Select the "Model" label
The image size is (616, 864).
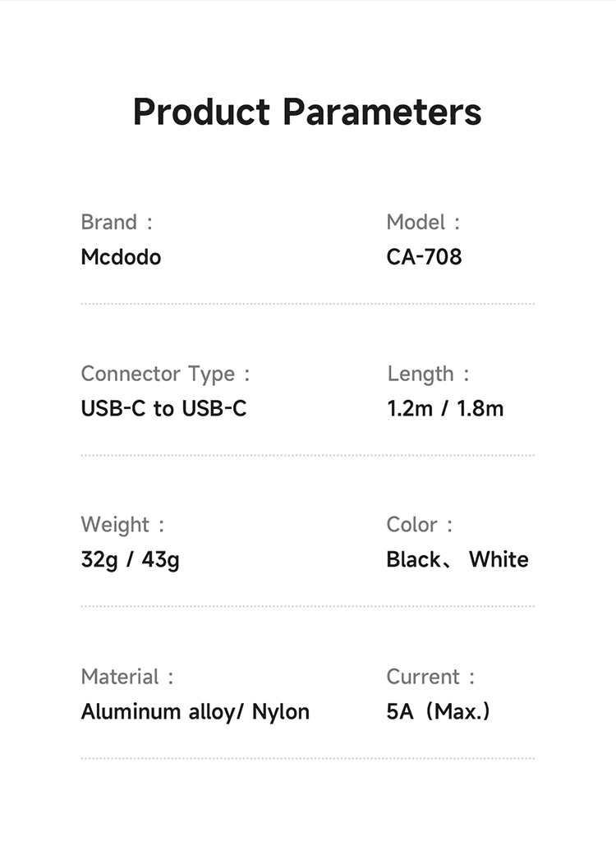416,223
